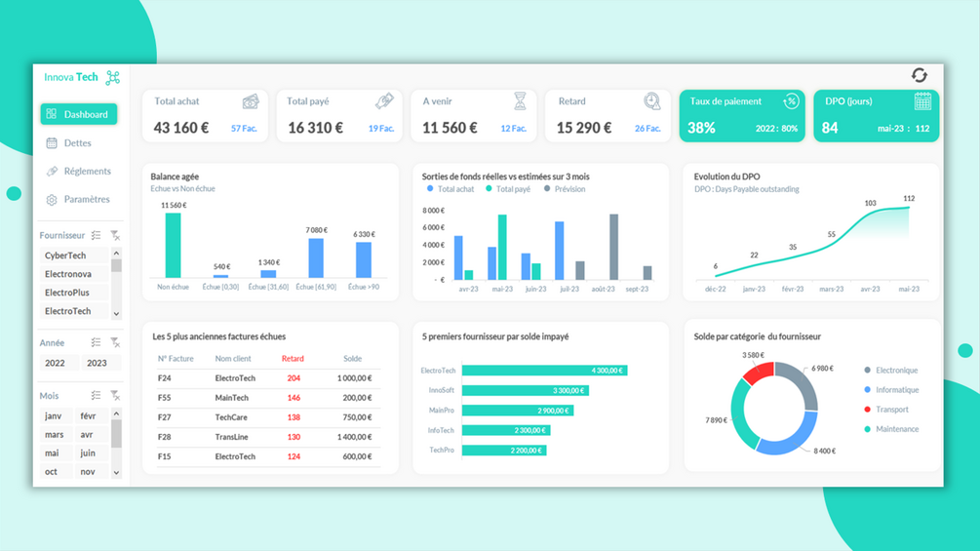This screenshot has height=551, width=980.
Task: Click the 57 Fac. link
Action: (245, 129)
